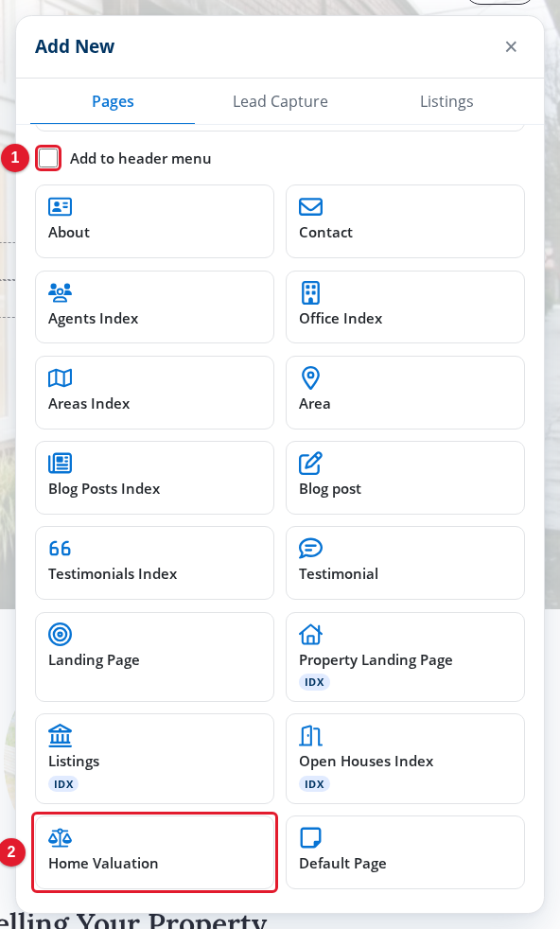Switch to the Pages tab
Screen dimensions: 560x929
point(113,102)
